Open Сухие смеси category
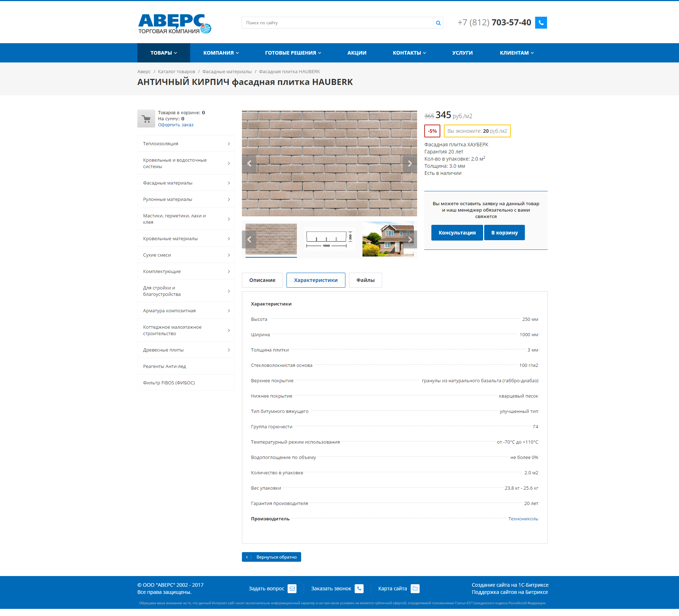 click(186, 255)
